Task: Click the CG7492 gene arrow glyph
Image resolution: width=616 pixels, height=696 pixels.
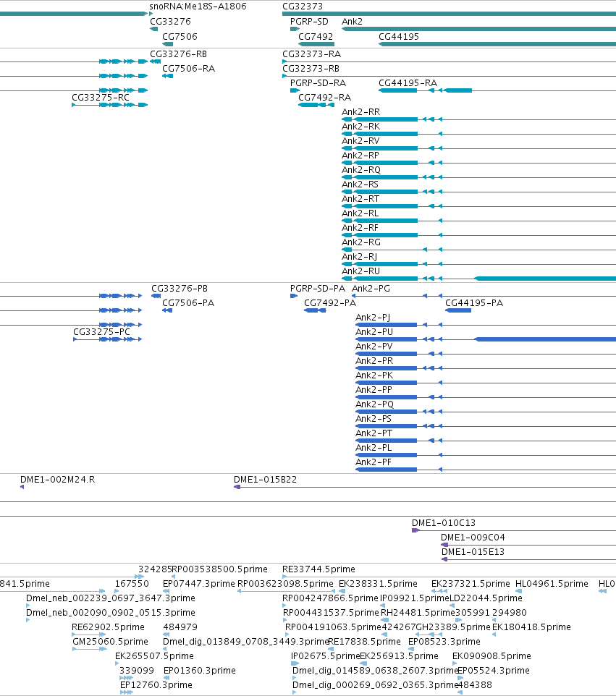Action: (x=316, y=44)
